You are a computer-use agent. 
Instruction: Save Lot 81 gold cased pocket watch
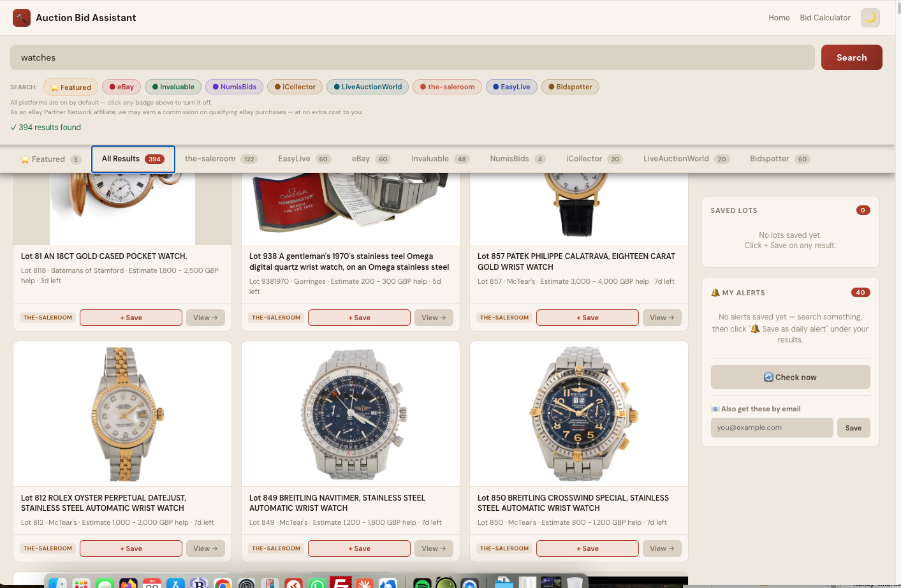(131, 318)
